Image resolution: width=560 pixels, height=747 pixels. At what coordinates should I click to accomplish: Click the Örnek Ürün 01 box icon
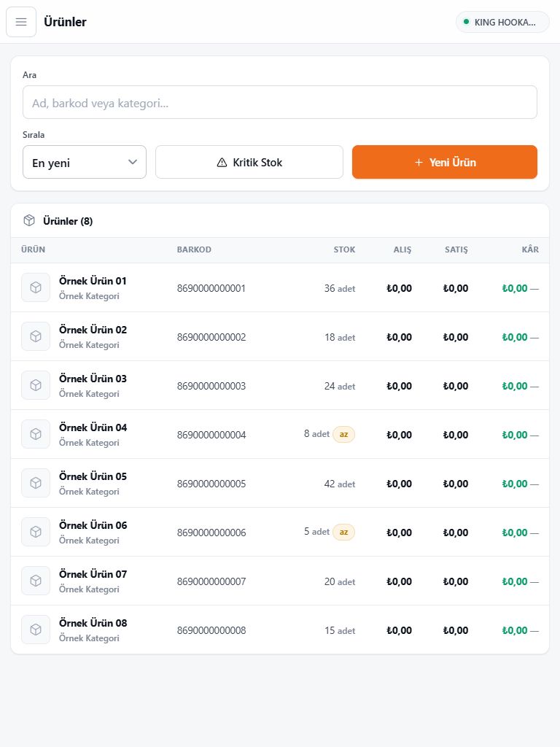click(36, 287)
